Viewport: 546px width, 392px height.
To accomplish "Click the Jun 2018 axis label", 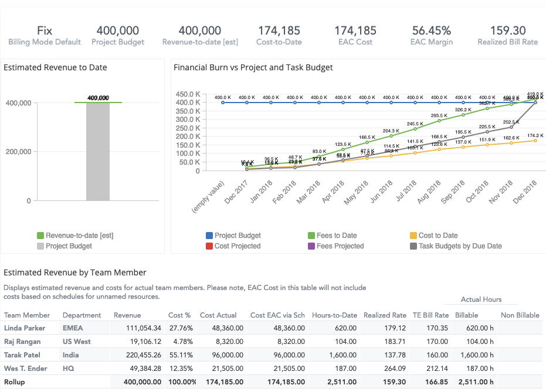I will (382, 192).
